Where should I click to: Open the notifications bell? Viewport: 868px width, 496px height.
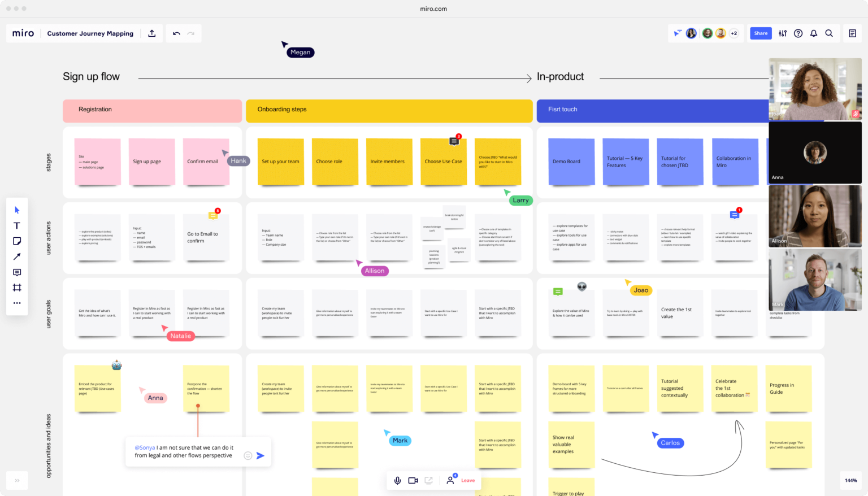click(x=814, y=33)
